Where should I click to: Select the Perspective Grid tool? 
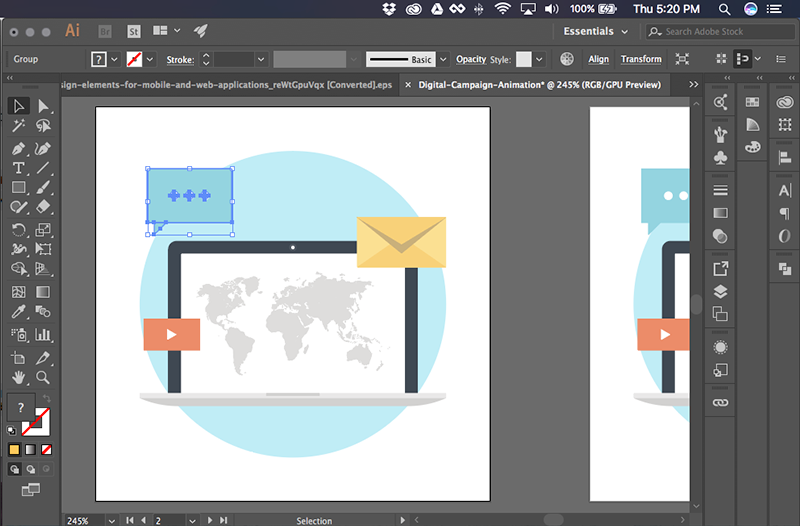(43, 268)
